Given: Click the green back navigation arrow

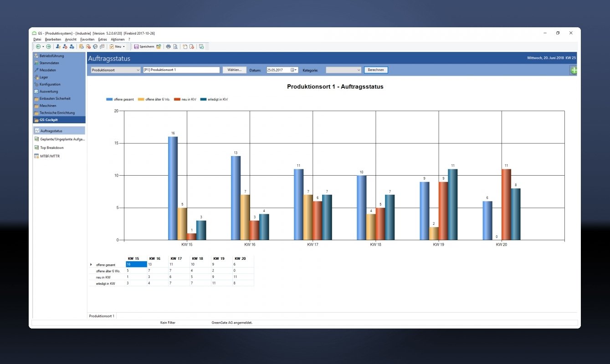Looking at the screenshot, I should [x=38, y=46].
